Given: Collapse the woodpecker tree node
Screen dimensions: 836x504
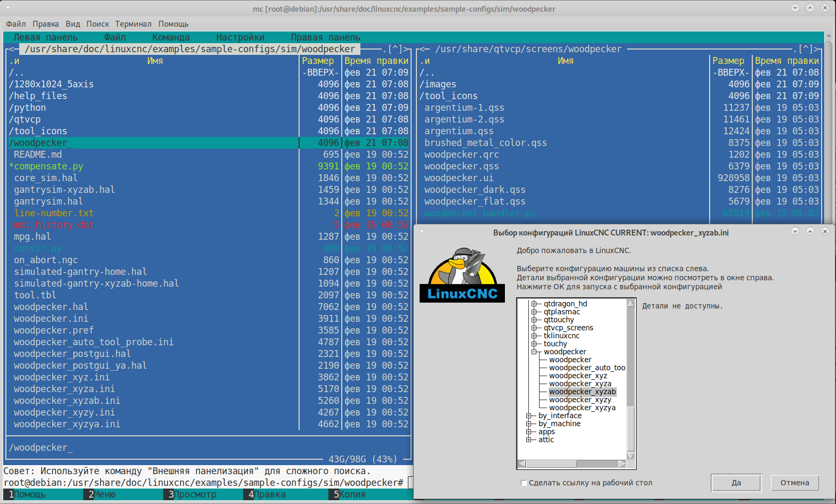Looking at the screenshot, I should 534,352.
